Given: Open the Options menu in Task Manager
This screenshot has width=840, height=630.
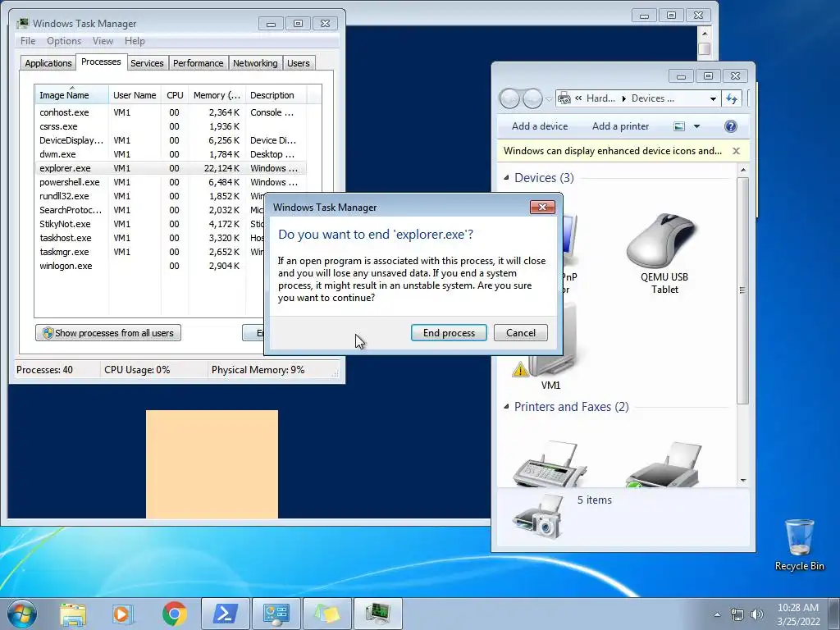Looking at the screenshot, I should click(64, 41).
